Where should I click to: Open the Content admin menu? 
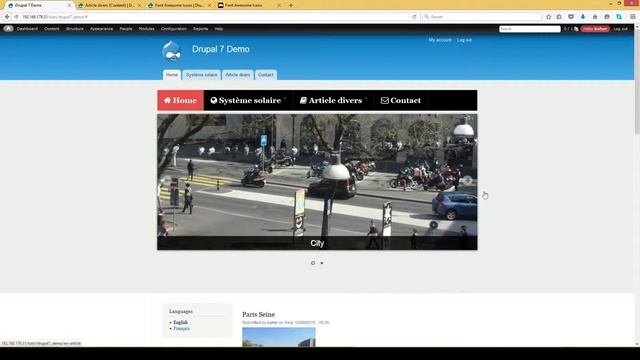51,29
